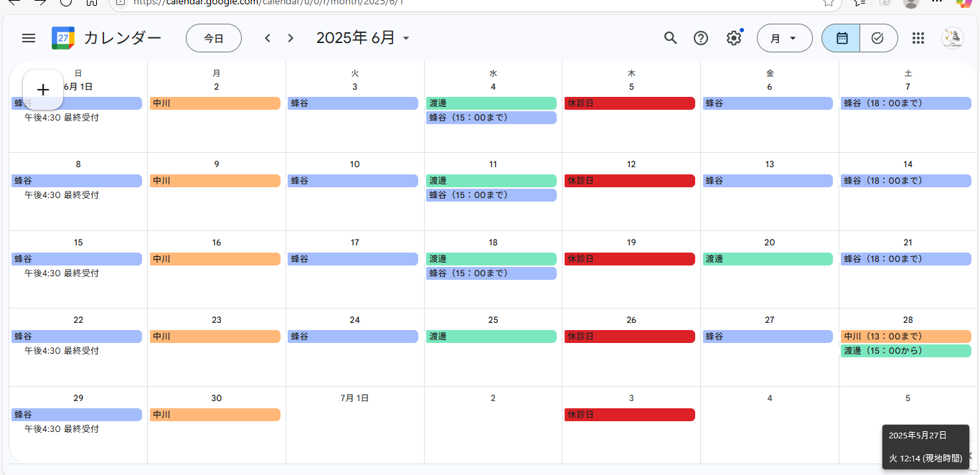Open the 月 view switcher dropdown
The height and width of the screenshot is (475, 980).
click(784, 38)
